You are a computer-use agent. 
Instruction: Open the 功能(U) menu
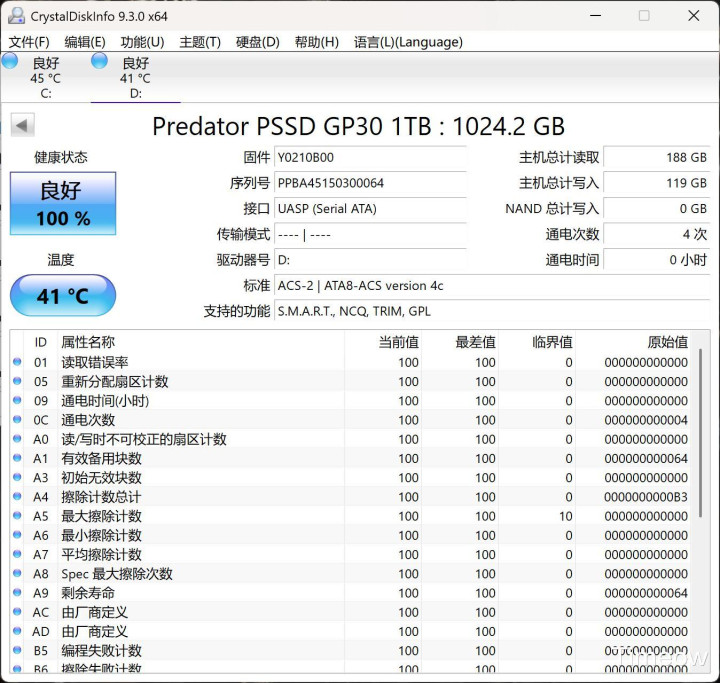point(142,42)
